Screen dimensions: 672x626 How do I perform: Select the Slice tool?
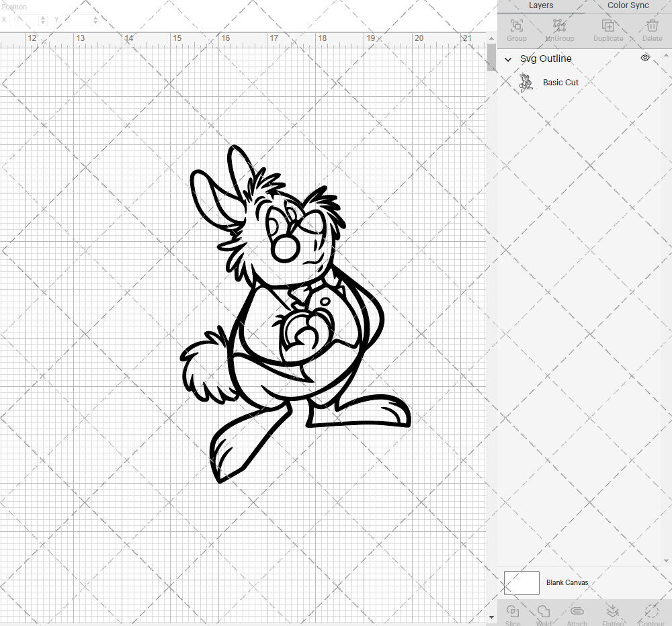(x=513, y=613)
